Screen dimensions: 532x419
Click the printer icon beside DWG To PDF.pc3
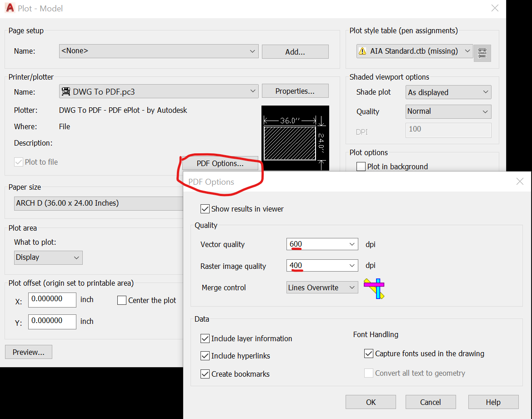(x=66, y=91)
